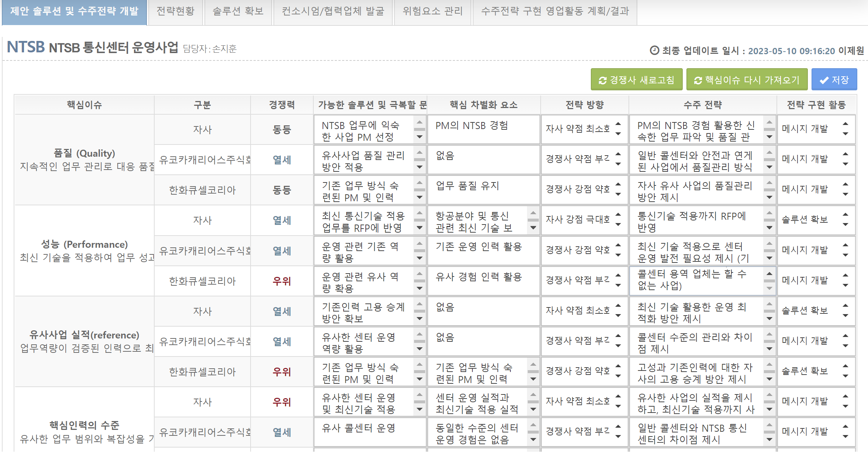Click the 성능 (Performance) issue title
The image size is (868, 452).
coord(85,244)
